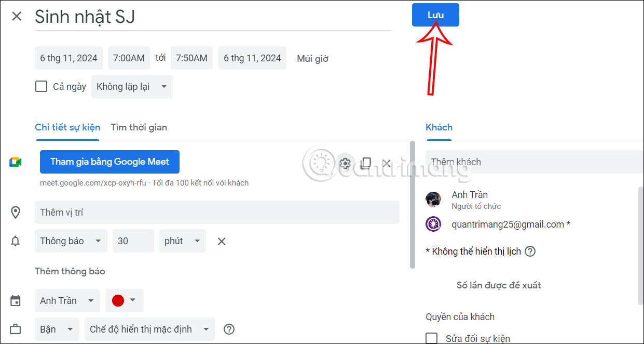Open the 'Không lặp lại' repeat dropdown

(132, 86)
